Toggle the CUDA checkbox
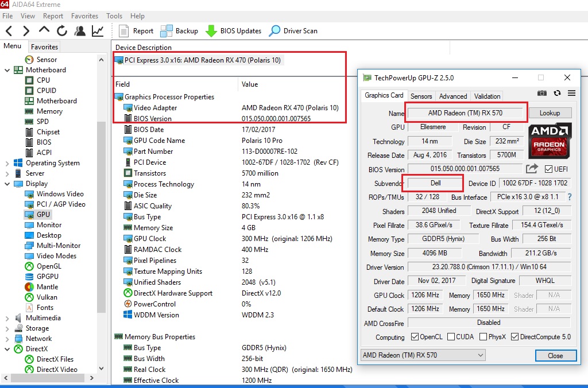This screenshot has height=388, width=588. 451,337
